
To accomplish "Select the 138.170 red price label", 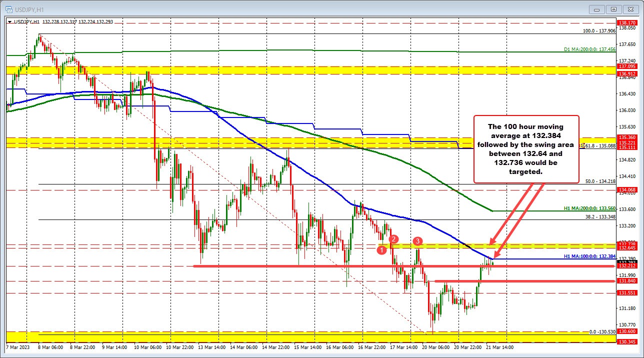I will pyautogui.click(x=626, y=22).
